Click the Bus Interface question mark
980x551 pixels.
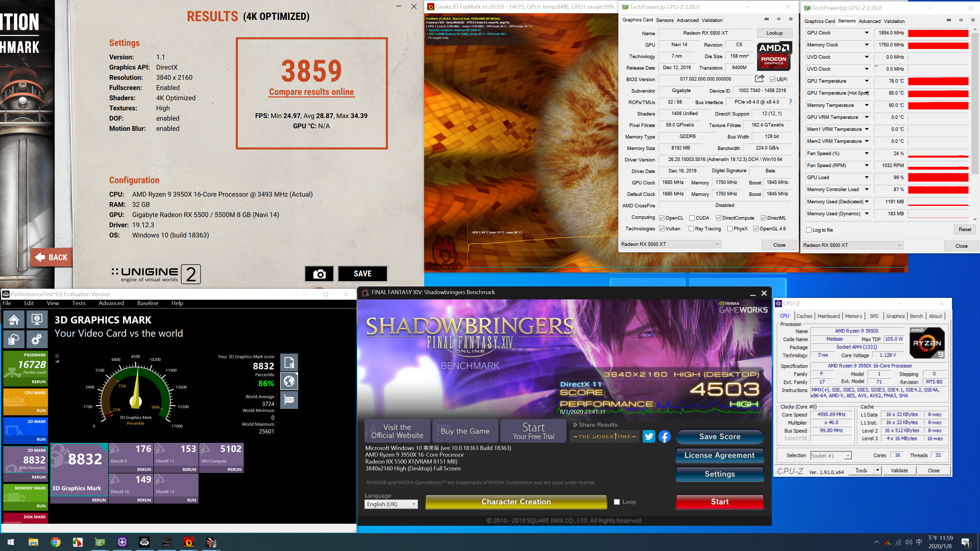pos(791,102)
